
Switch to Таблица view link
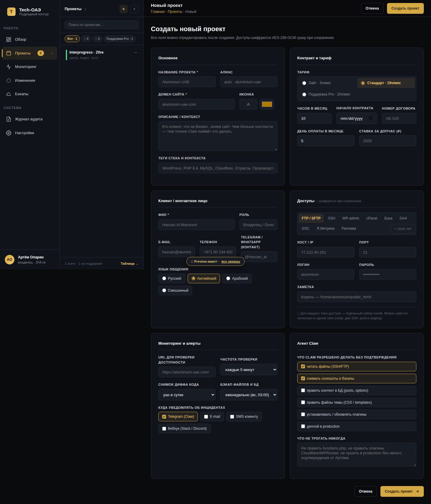click(129, 264)
